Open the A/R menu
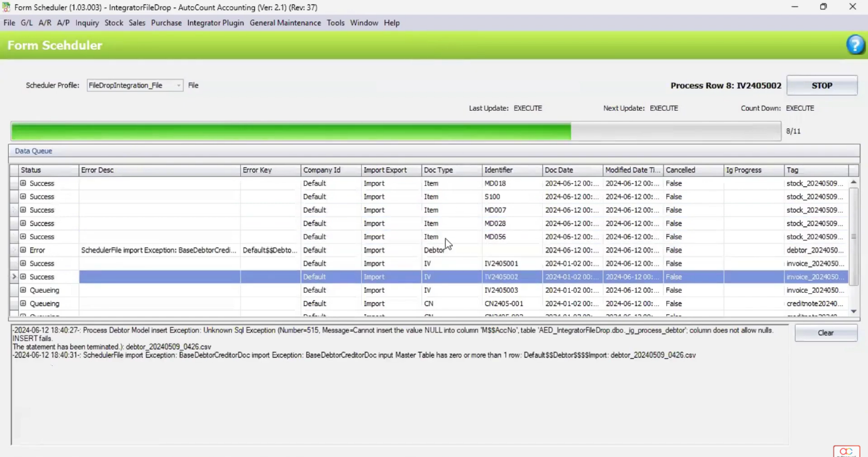 point(45,23)
